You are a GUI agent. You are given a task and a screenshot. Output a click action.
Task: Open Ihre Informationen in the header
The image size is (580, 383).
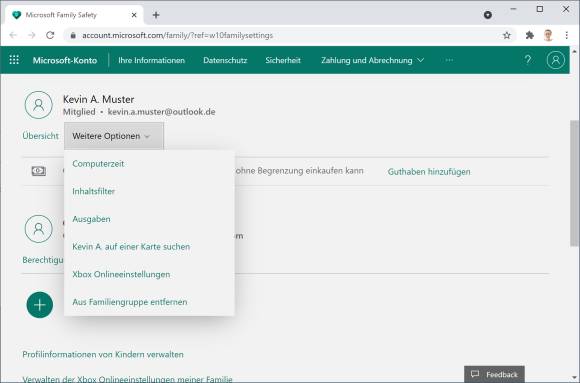point(152,60)
